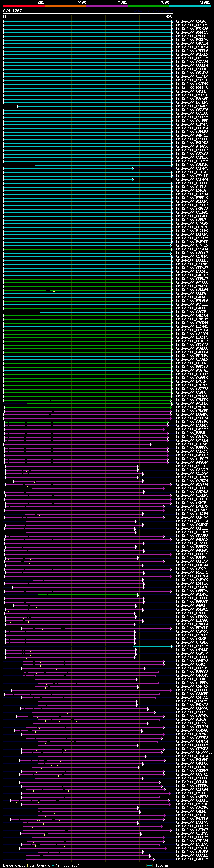The height and width of the screenshot is (868, 214).
Task: Select the UniRef100_A5UYC3 label
Action: click(x=192, y=408)
